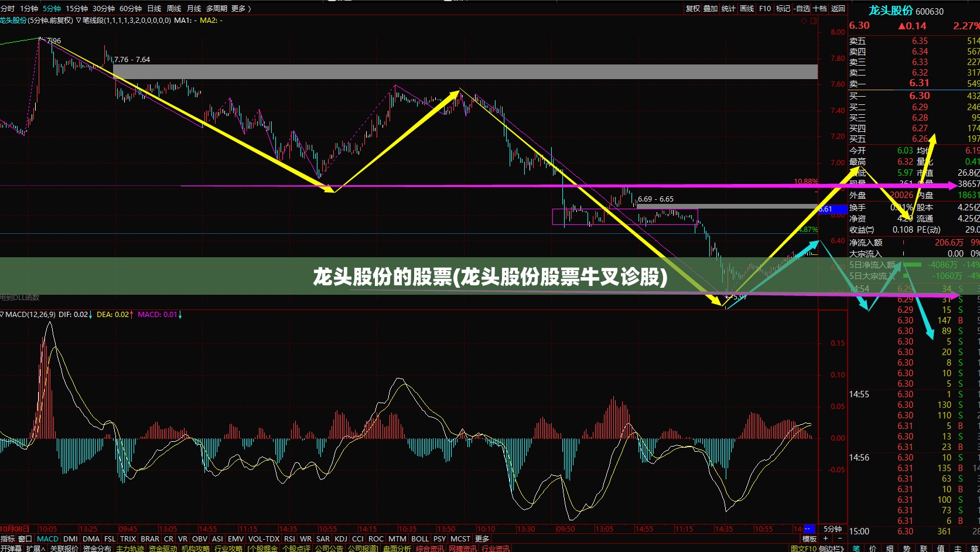
Task: Zoom out chart with the minus button
Action: point(839,539)
